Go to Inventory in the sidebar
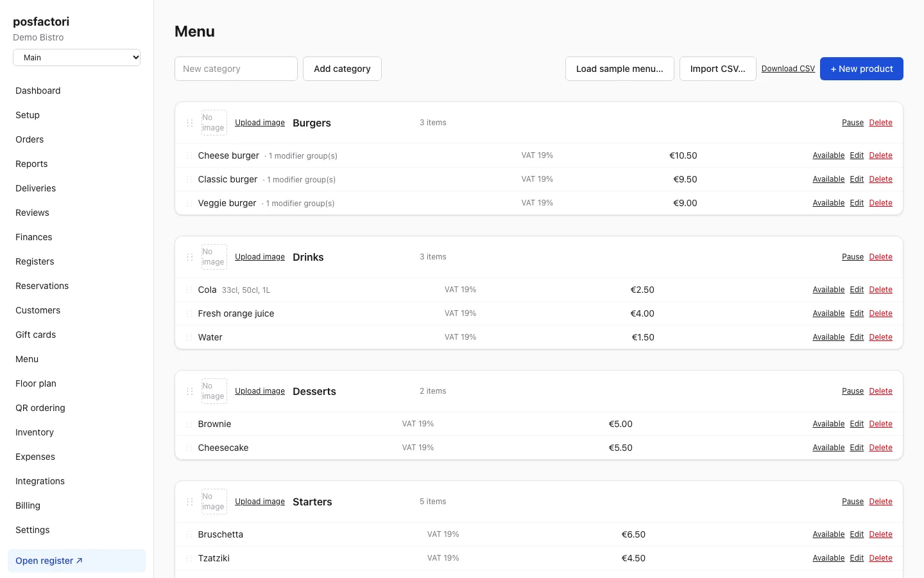This screenshot has width=924, height=578. (x=35, y=432)
